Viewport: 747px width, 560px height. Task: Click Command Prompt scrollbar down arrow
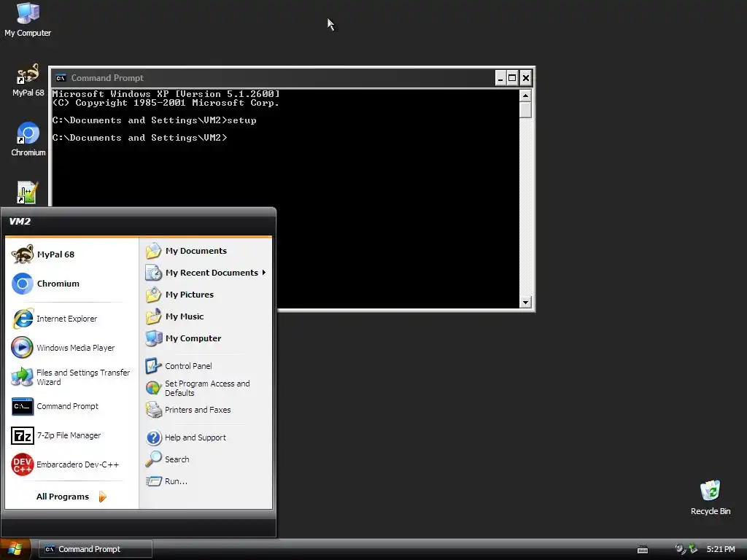click(525, 302)
